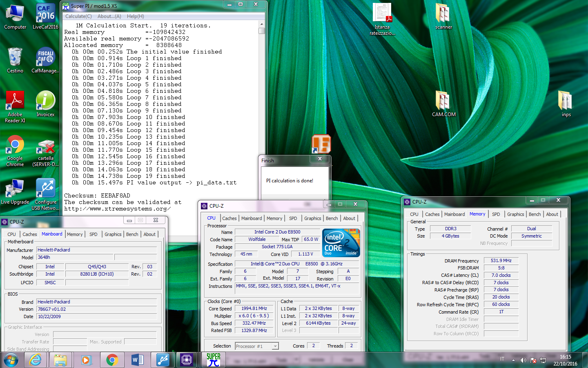The image size is (588, 368).
Task: Open the Configure USB Network shortcut
Action: tap(46, 195)
